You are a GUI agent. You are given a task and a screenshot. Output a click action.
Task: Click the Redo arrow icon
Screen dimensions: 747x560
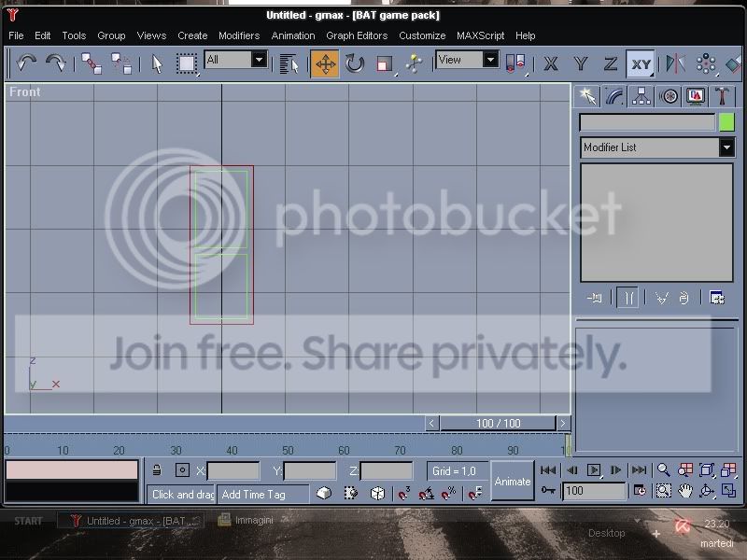pos(56,63)
